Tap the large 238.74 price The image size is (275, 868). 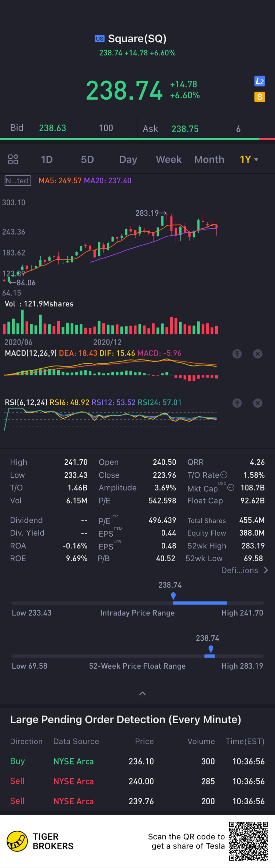[124, 90]
